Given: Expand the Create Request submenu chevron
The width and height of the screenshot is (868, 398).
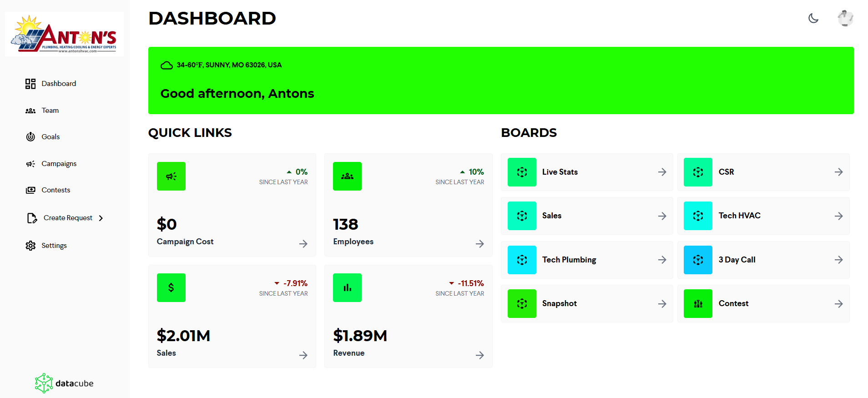Looking at the screenshot, I should (x=101, y=218).
